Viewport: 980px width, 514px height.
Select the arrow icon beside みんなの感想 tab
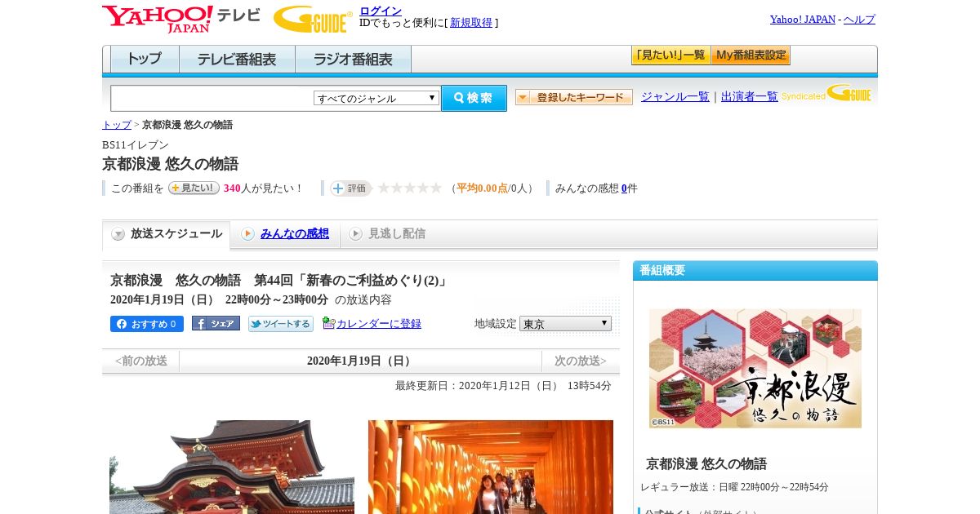[247, 234]
